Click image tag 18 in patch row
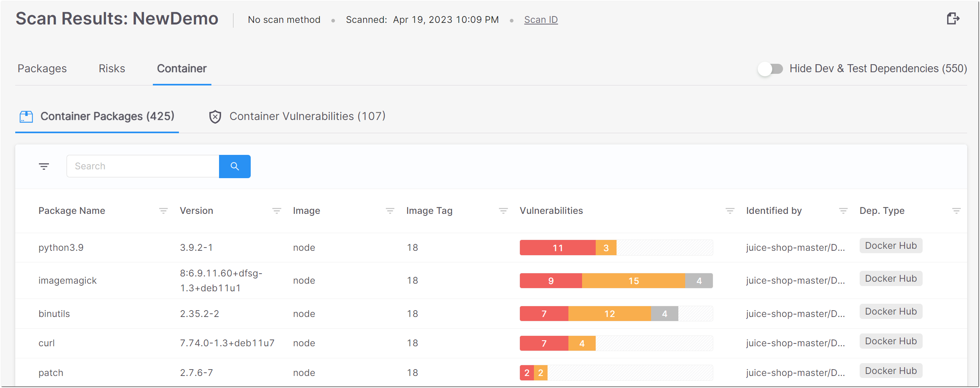The width and height of the screenshot is (980, 388). click(412, 373)
